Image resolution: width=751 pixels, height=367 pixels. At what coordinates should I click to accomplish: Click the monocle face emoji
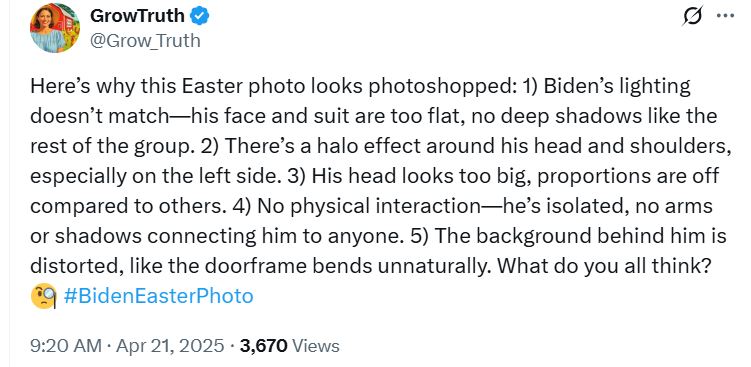[x=44, y=297]
